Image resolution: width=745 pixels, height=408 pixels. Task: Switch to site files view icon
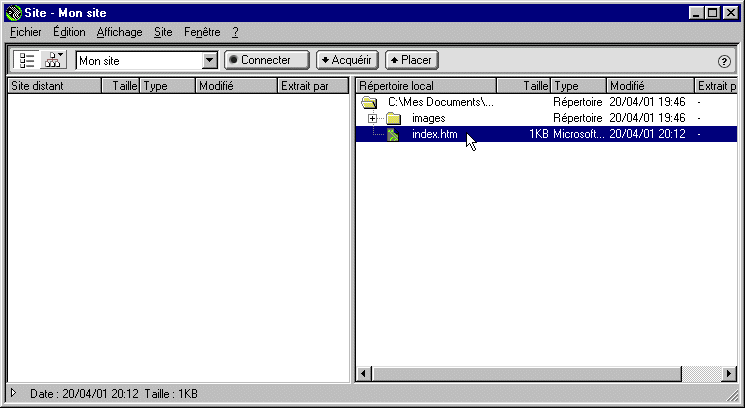coord(26,60)
